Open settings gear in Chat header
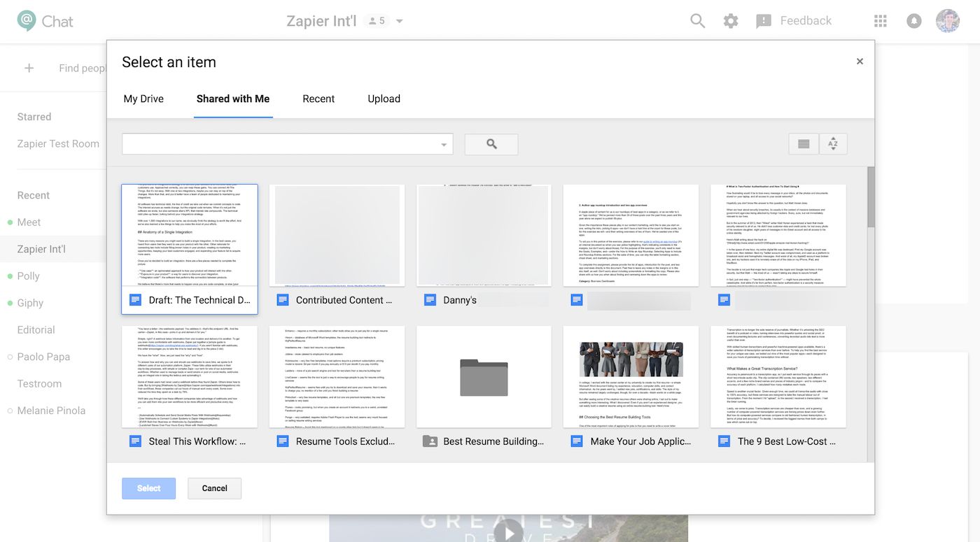The image size is (980, 542). [x=731, y=21]
